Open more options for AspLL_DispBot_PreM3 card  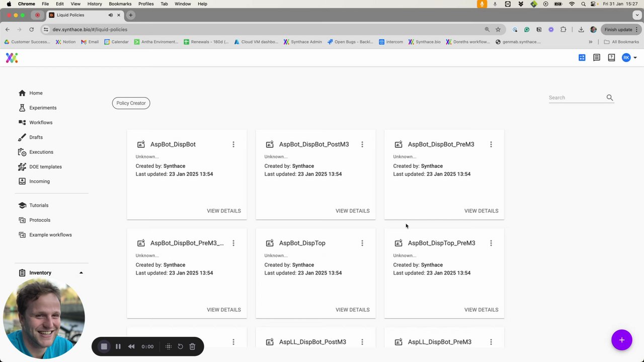491,342
